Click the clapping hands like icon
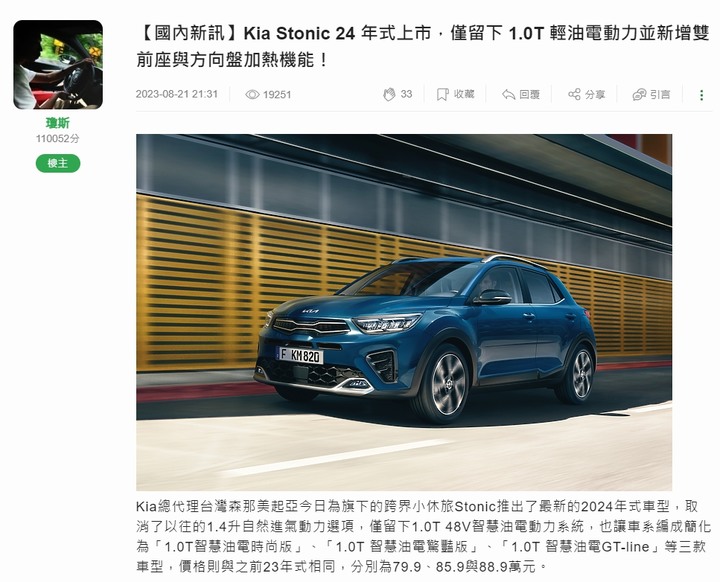 pos(389,95)
